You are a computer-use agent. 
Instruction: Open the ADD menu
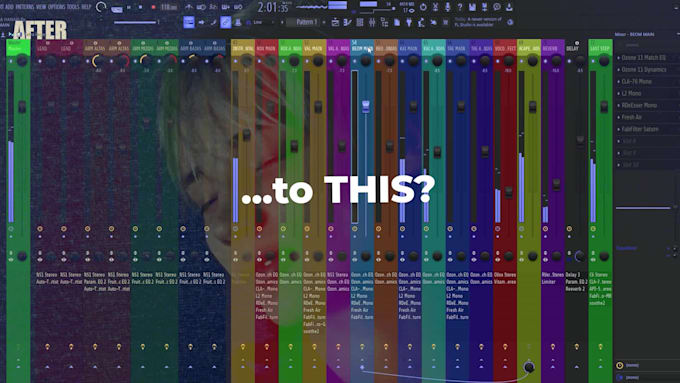point(9,7)
